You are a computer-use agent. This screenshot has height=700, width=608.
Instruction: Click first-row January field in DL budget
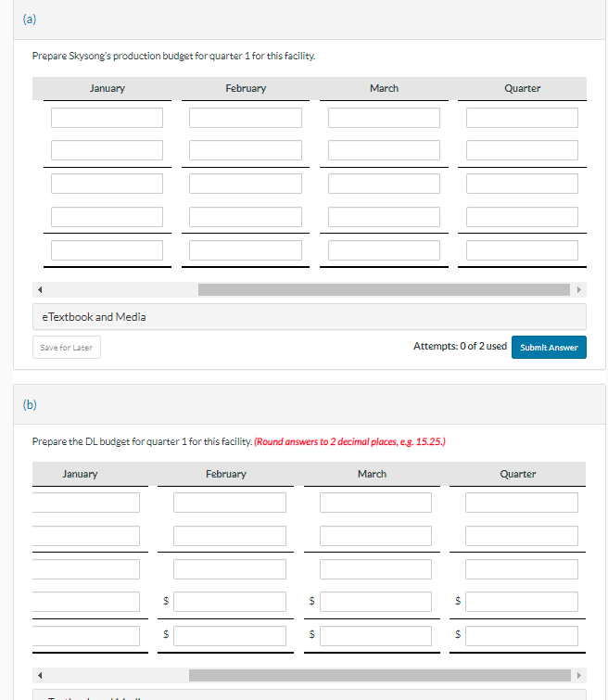pos(85,503)
